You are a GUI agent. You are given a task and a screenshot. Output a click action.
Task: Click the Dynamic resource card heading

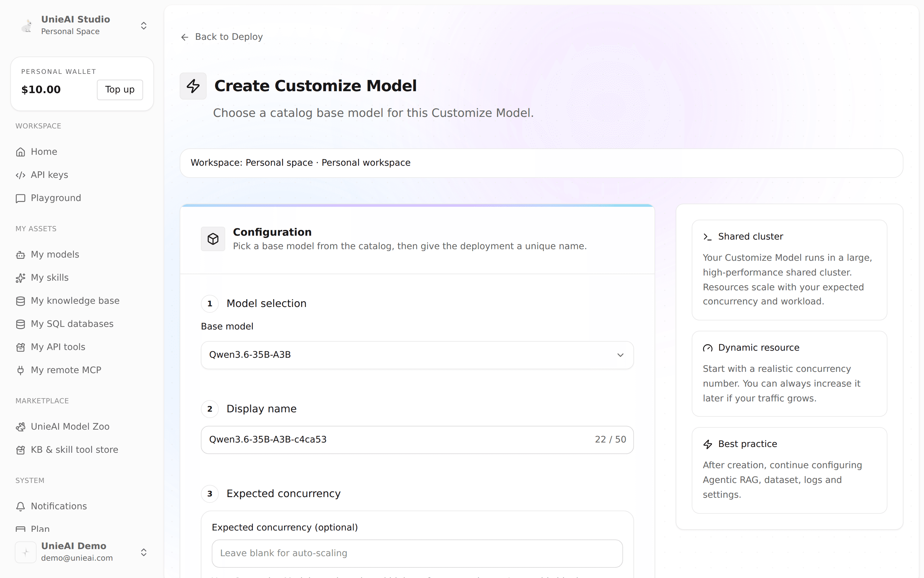pyautogui.click(x=759, y=347)
